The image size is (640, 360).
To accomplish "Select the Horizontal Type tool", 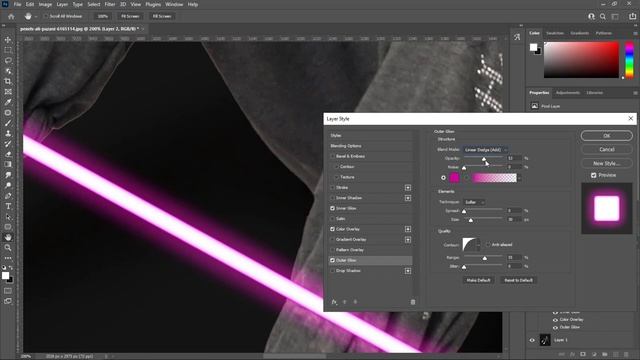I will pyautogui.click(x=8, y=206).
